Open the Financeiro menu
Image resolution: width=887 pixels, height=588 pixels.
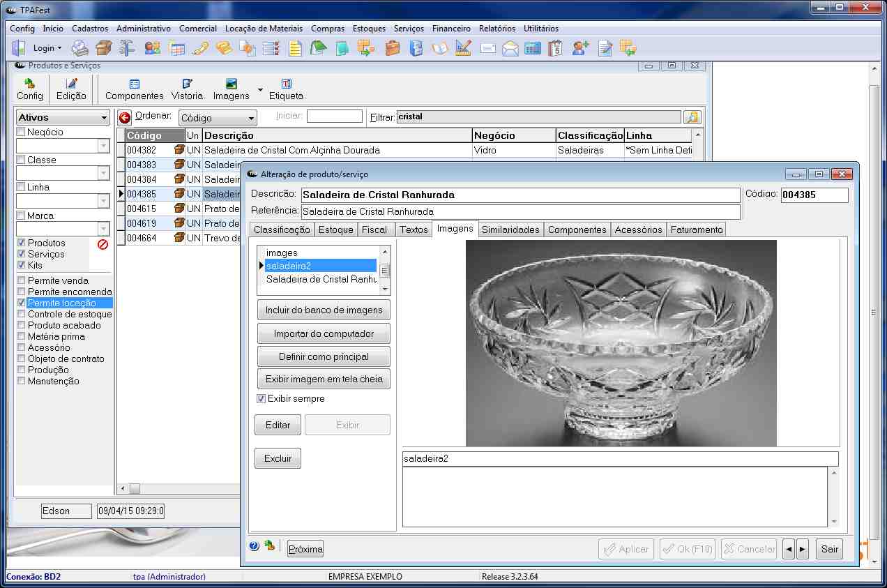(x=450, y=29)
